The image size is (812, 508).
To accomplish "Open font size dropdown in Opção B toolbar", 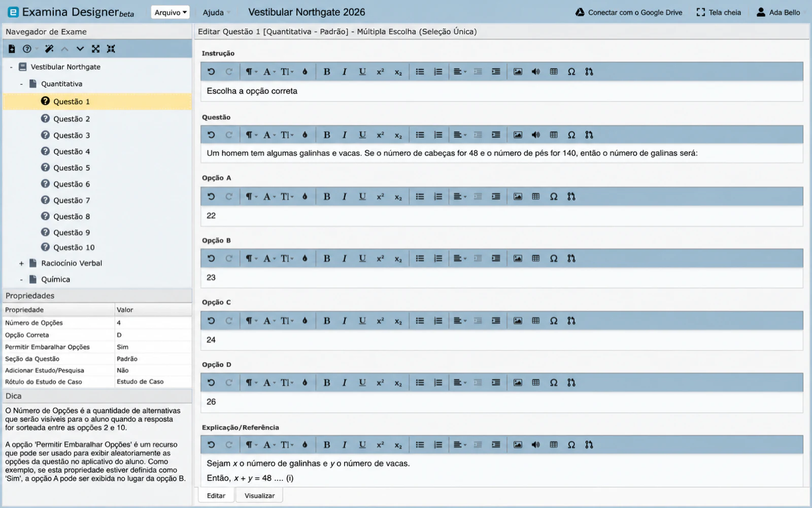I will (287, 259).
